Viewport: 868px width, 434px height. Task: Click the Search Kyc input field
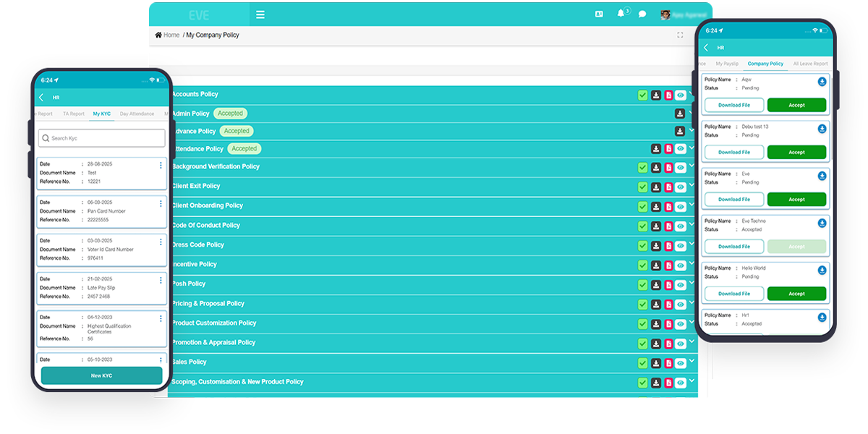pyautogui.click(x=101, y=138)
